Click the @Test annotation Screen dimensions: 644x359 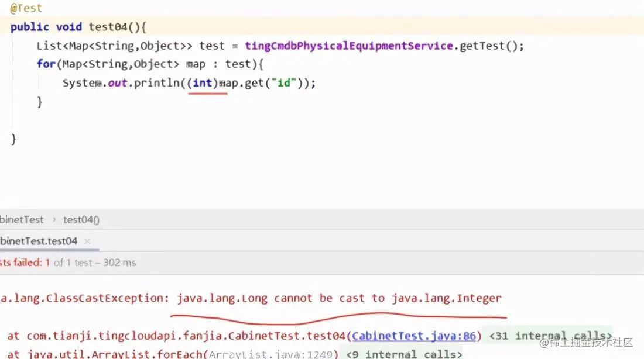point(25,8)
